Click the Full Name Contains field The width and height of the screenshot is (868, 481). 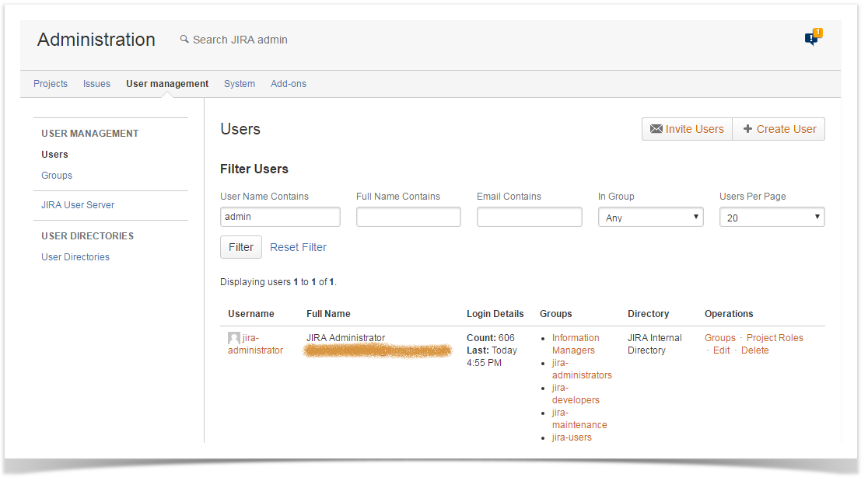(x=408, y=218)
